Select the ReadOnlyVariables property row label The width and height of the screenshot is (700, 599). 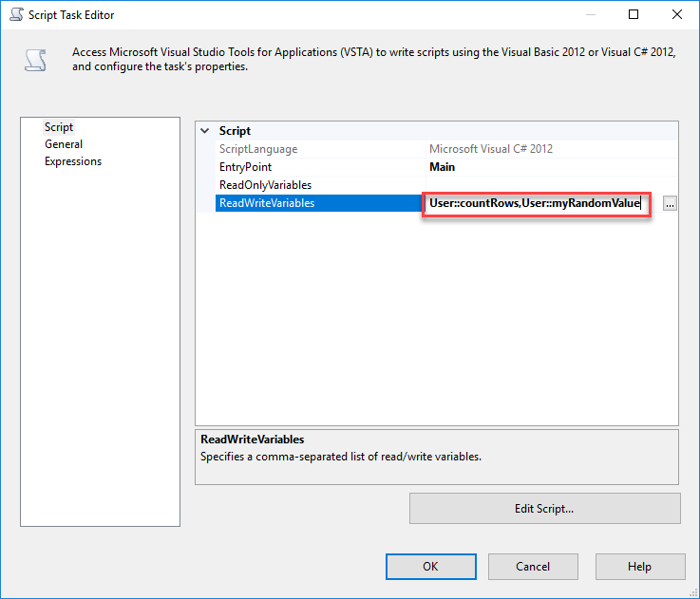click(265, 185)
